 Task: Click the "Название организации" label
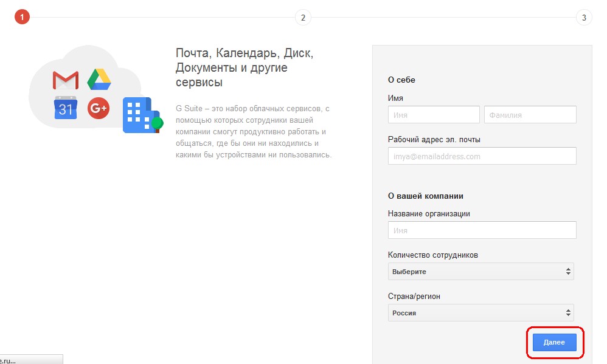429,213
